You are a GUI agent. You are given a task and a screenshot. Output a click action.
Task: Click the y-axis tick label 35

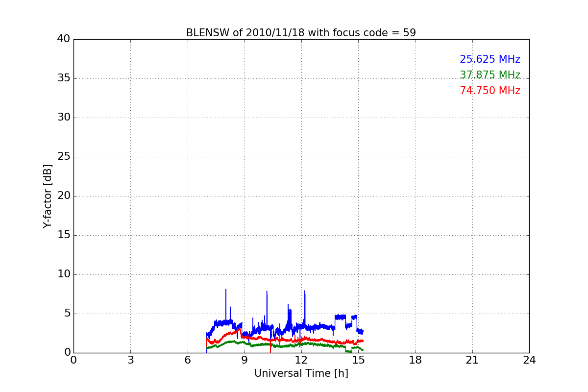(64, 78)
